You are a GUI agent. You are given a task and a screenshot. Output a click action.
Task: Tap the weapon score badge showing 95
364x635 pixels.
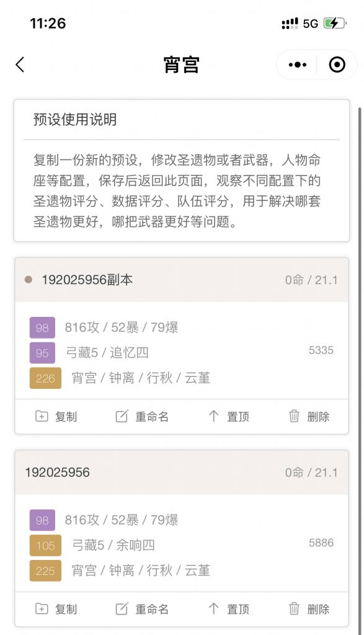pos(42,352)
